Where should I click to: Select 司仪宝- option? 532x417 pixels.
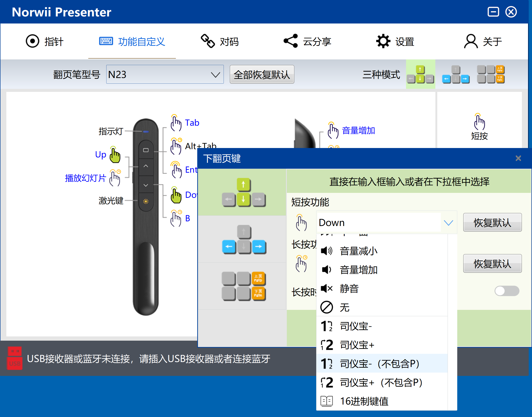[x=382, y=326]
